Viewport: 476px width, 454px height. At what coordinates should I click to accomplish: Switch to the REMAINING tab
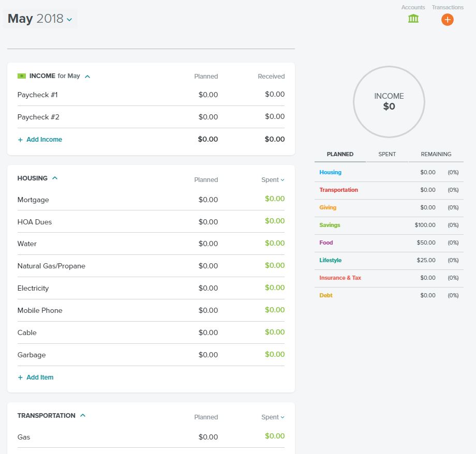tap(436, 154)
